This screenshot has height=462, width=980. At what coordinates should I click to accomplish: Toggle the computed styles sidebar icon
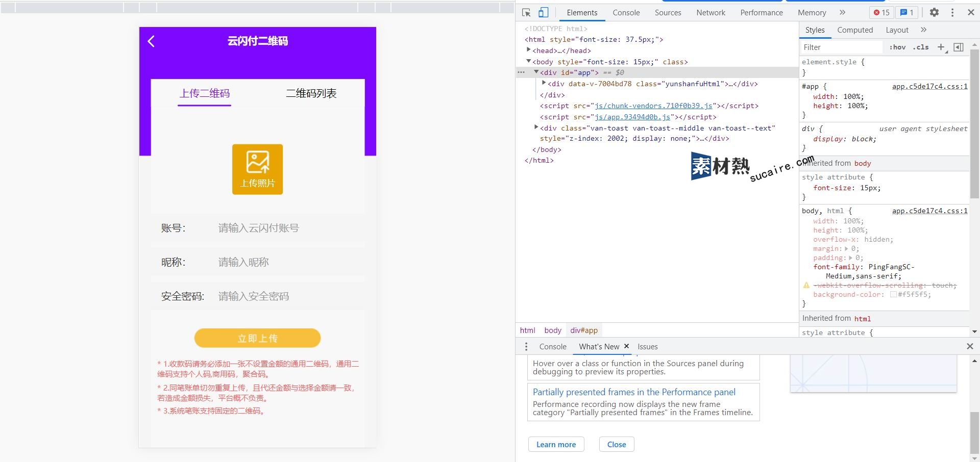pos(959,47)
